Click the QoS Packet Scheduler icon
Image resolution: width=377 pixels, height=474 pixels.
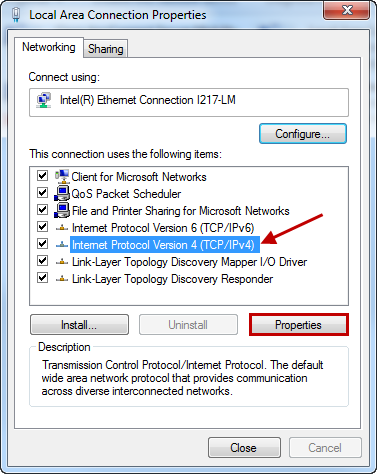62,193
